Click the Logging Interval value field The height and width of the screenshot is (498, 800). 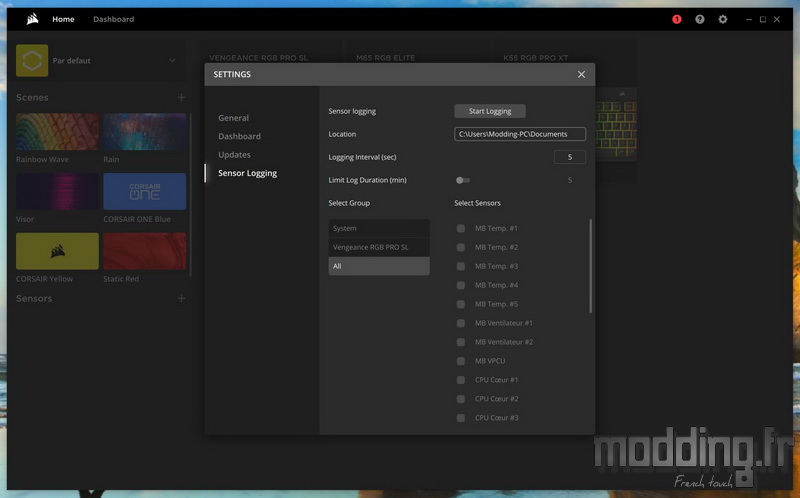[x=569, y=157]
